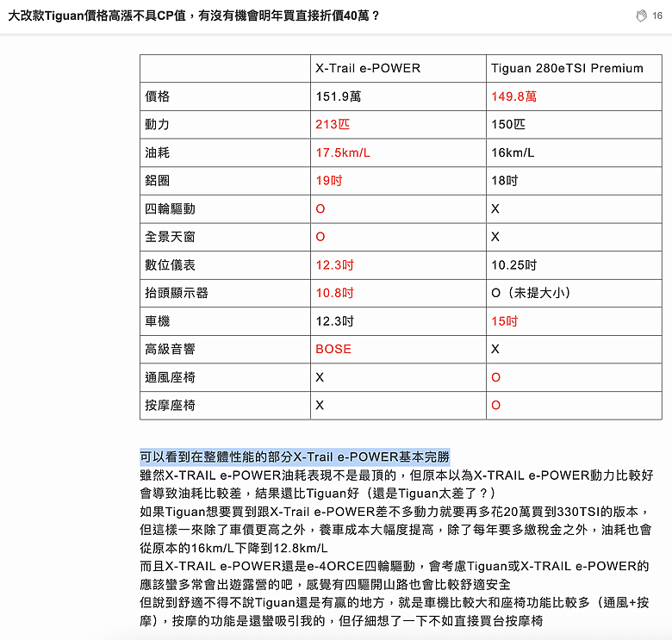Click the X in 通風座椅 row
The width and height of the screenshot is (672, 640).
(x=320, y=377)
